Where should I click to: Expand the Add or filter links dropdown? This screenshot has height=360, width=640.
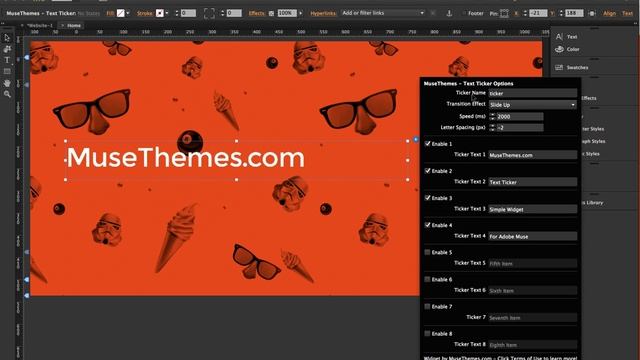pyautogui.click(x=422, y=13)
